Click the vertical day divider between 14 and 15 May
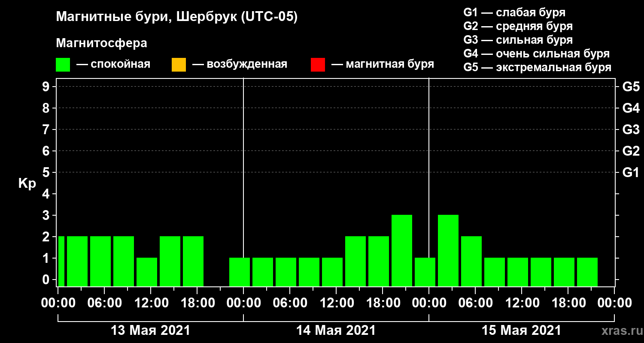The height and width of the screenshot is (343, 644). coord(429,182)
